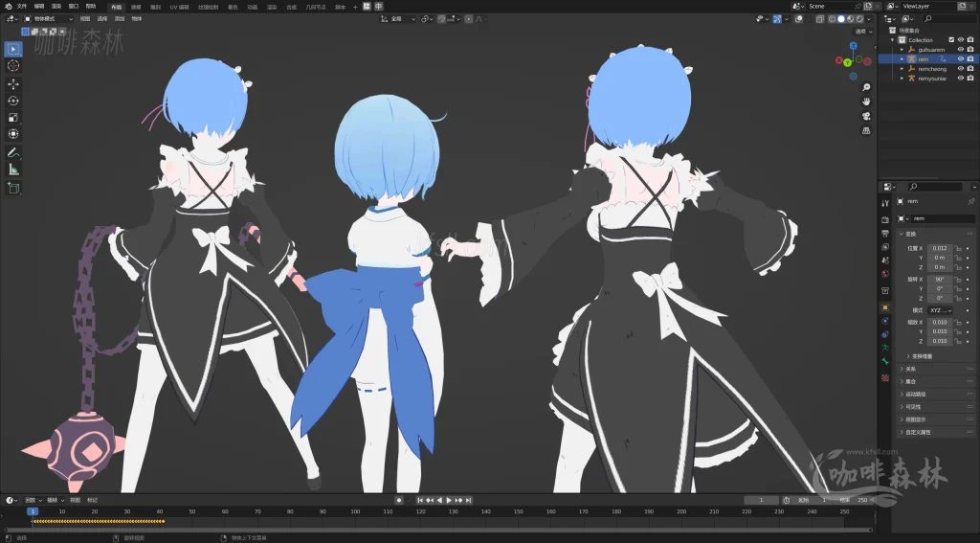Viewport: 980px width, 543px height.
Task: Open the Bone properties tab
Action: point(885,362)
